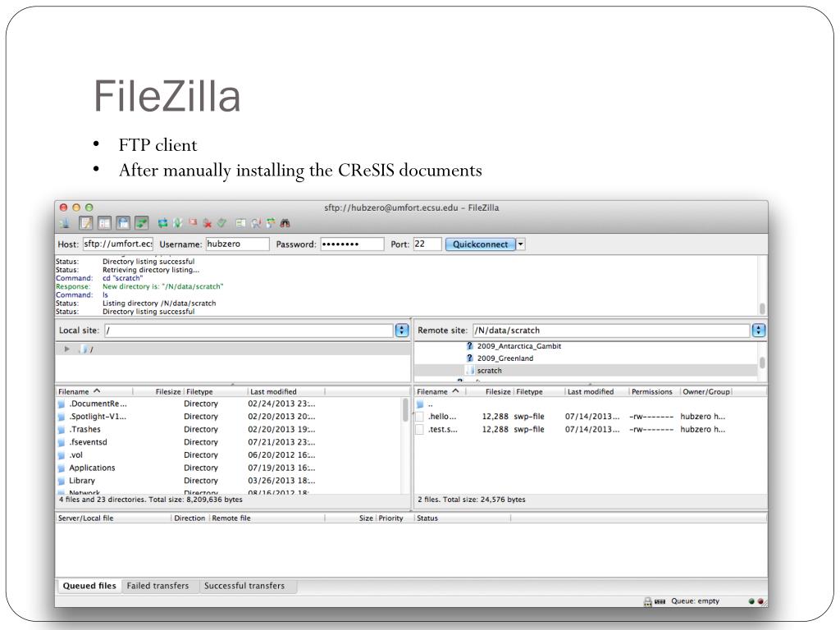Image resolution: width=840 pixels, height=630 pixels.
Task: Open the Remote site path dropdown
Action: [759, 331]
